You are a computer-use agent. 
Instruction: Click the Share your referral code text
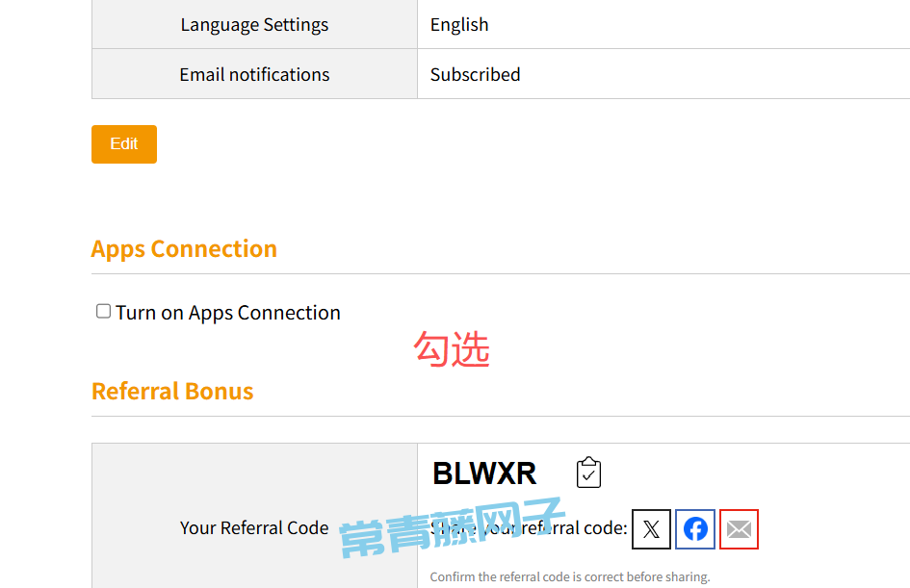point(529,527)
